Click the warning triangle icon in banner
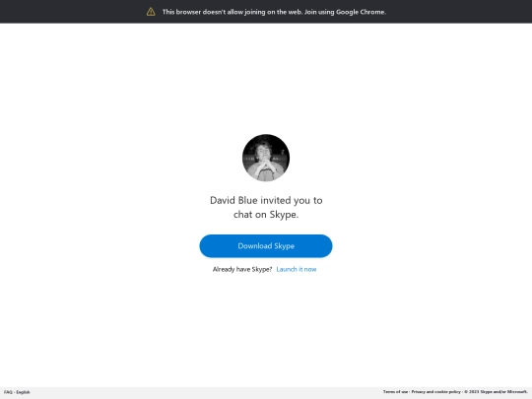The width and height of the screenshot is (532, 399). click(x=151, y=12)
